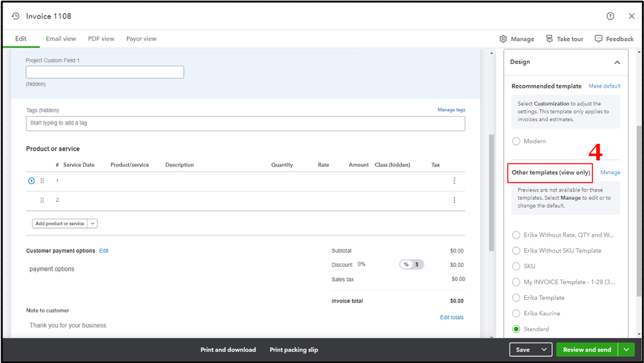Grab the drag handle for line 2
Image resolution: width=644 pixels, height=363 pixels.
(42, 200)
